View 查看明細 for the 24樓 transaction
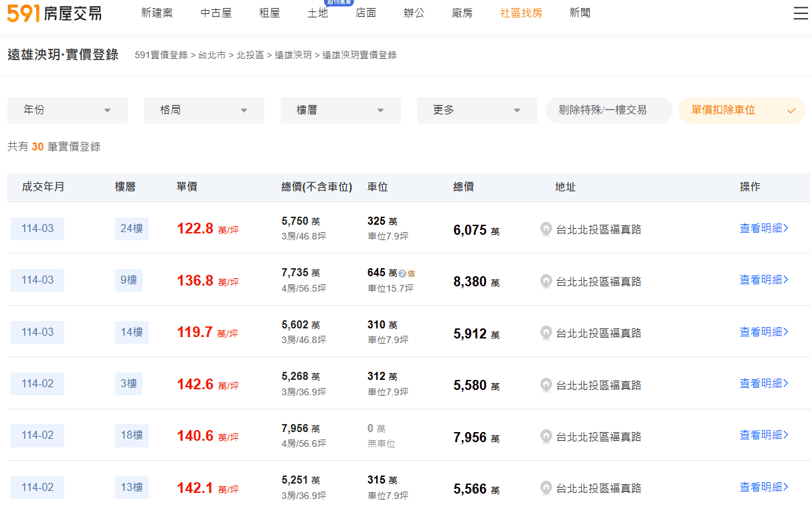This screenshot has width=812, height=511. pyautogui.click(x=764, y=228)
